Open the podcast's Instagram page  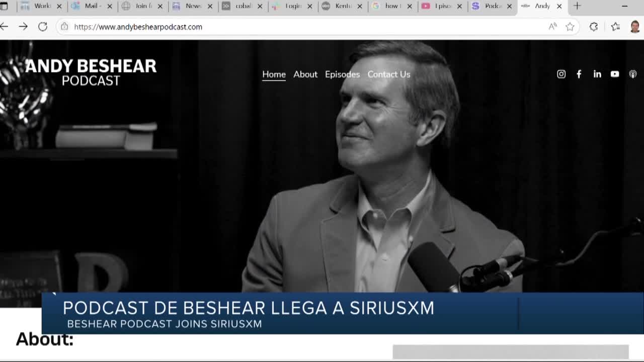point(561,74)
